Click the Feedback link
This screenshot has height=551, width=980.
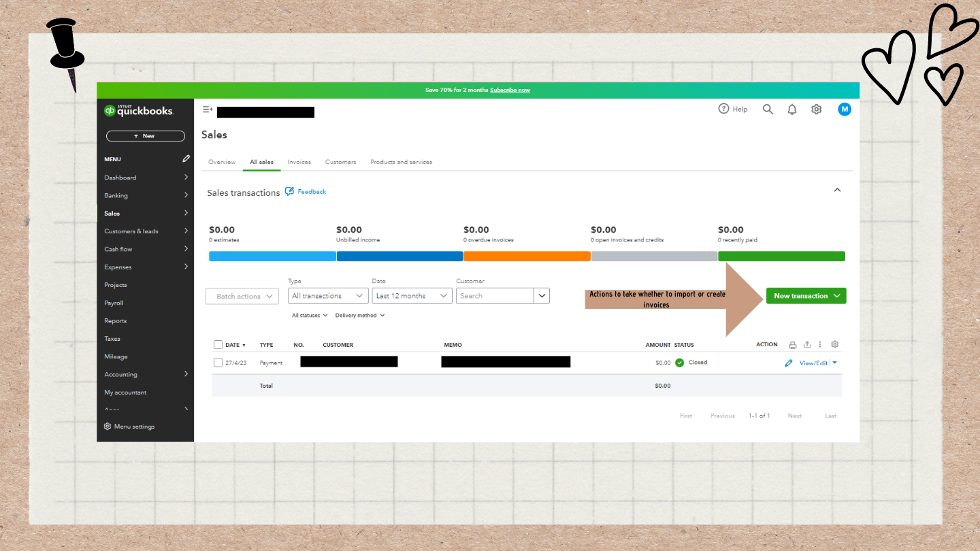click(312, 192)
